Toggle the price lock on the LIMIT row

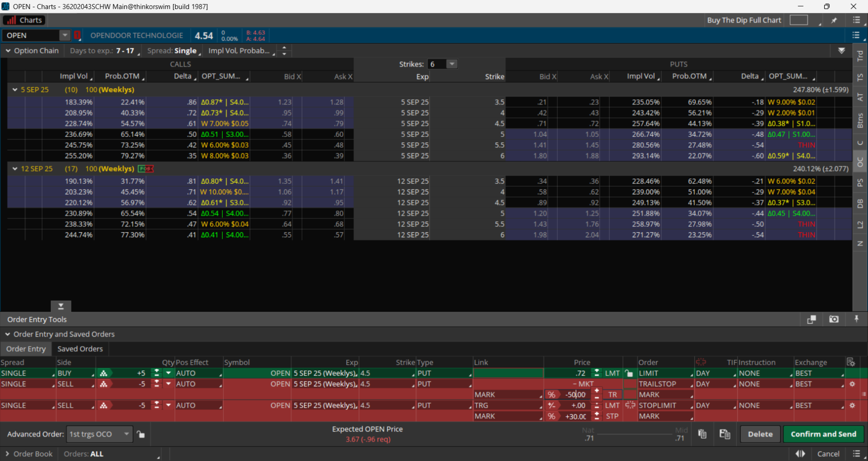(629, 373)
